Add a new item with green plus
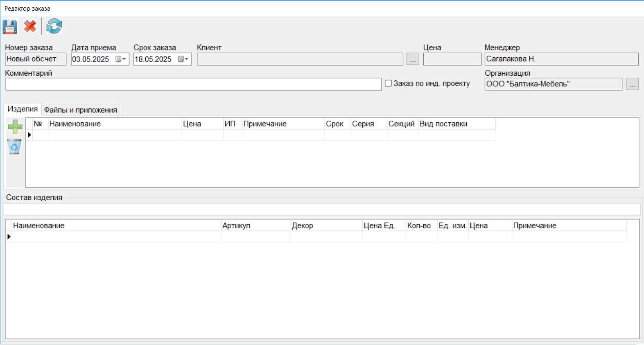The image size is (644, 345). (x=15, y=127)
